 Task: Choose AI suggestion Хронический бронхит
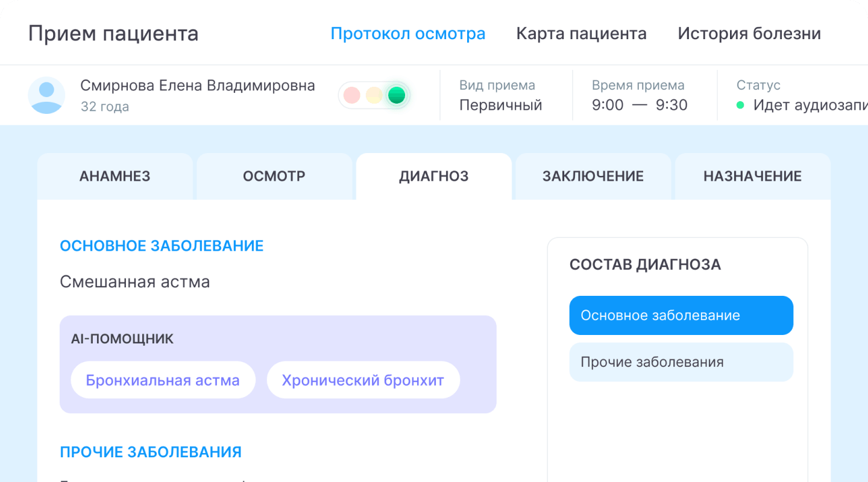click(x=363, y=380)
